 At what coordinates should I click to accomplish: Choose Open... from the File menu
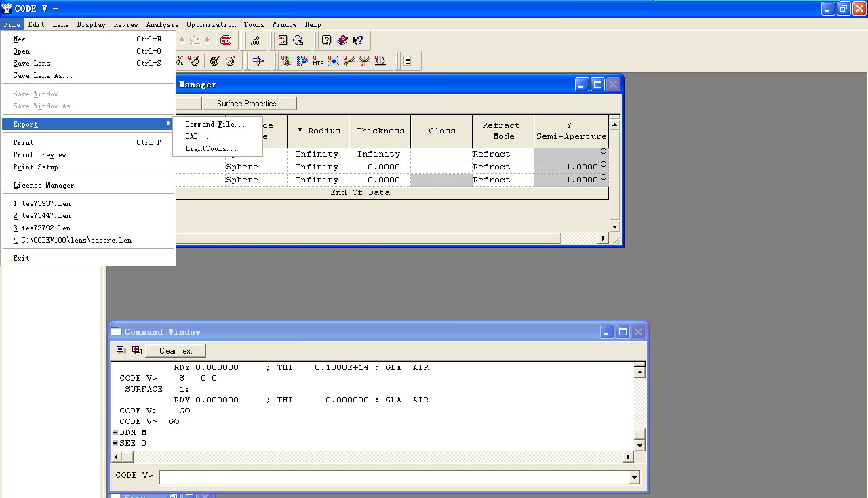[87, 51]
